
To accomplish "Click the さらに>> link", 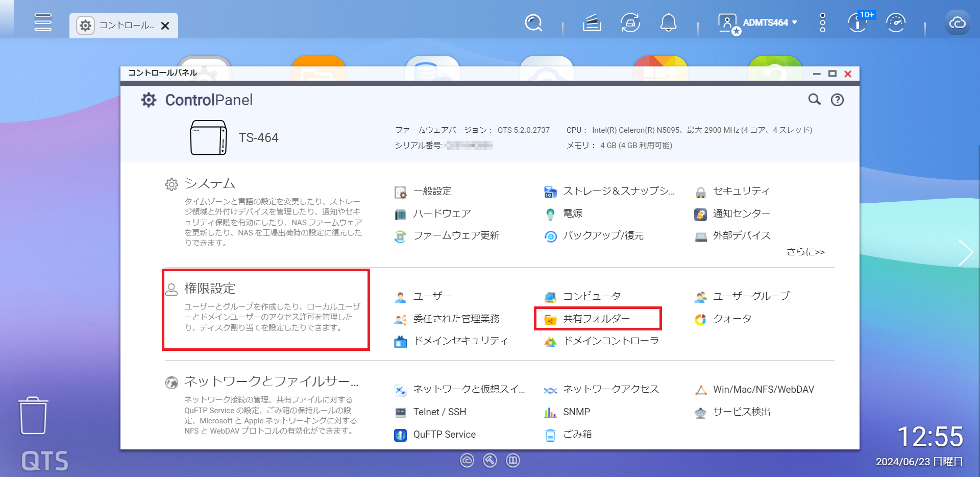I will [x=805, y=252].
